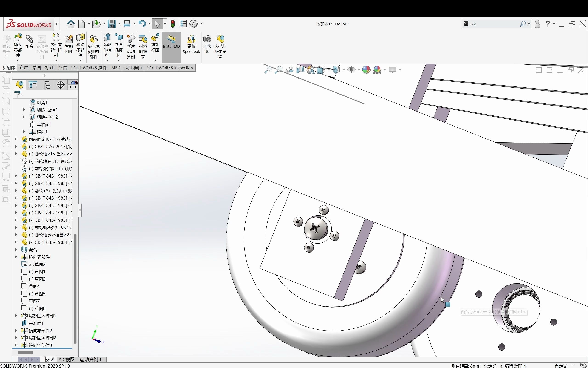
Task: Open the ConfigurationManager tab icon
Action: click(x=47, y=84)
